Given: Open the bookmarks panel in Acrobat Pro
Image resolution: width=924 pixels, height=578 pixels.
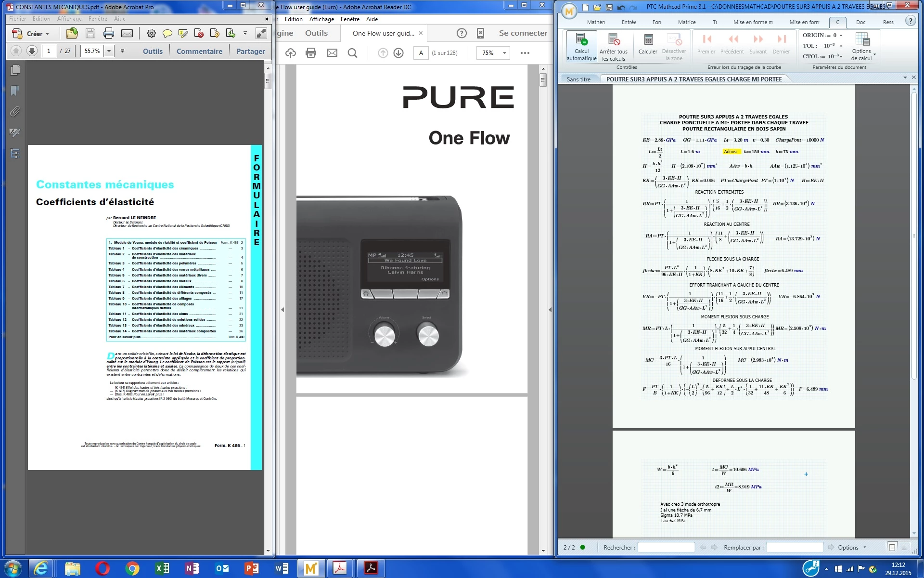Looking at the screenshot, I should point(15,91).
